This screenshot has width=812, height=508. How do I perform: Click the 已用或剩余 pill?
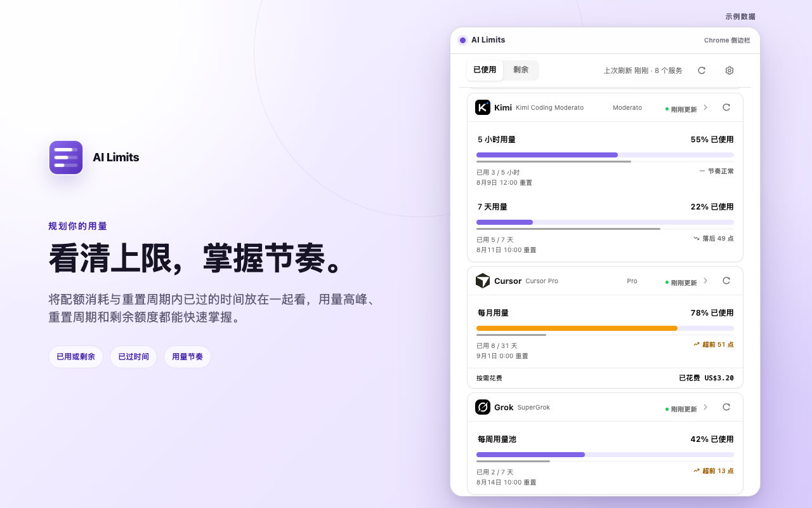tap(75, 357)
